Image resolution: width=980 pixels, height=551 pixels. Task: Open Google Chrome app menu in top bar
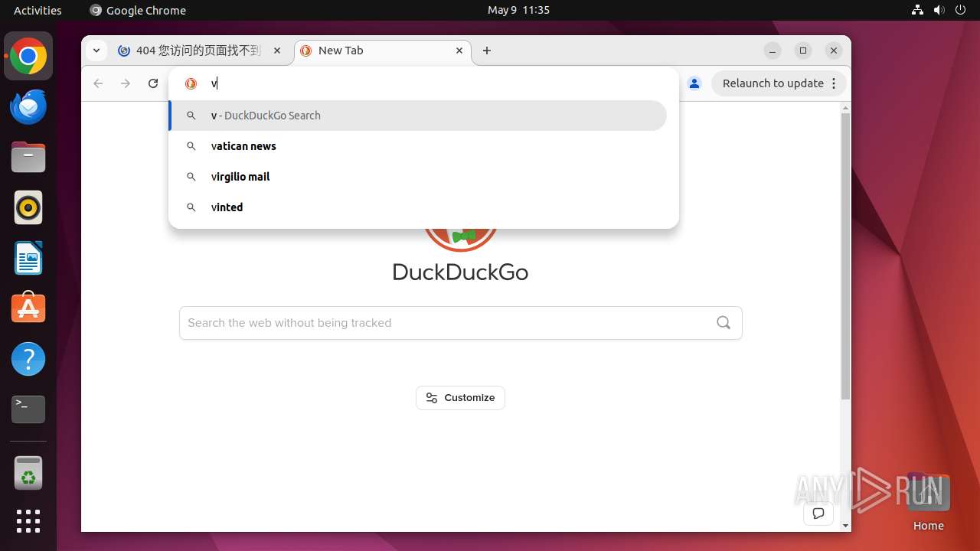[x=138, y=10]
